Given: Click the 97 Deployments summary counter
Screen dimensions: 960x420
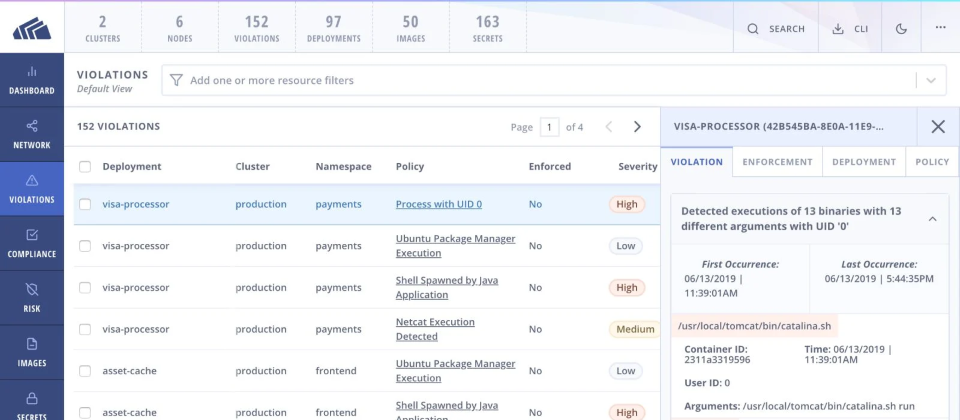Looking at the screenshot, I should click(x=333, y=28).
